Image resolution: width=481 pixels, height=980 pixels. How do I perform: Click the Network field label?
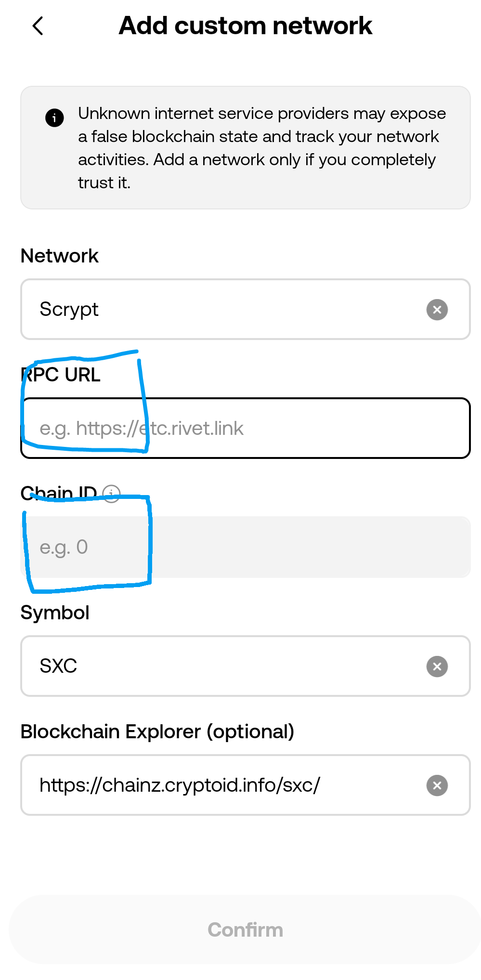60,256
